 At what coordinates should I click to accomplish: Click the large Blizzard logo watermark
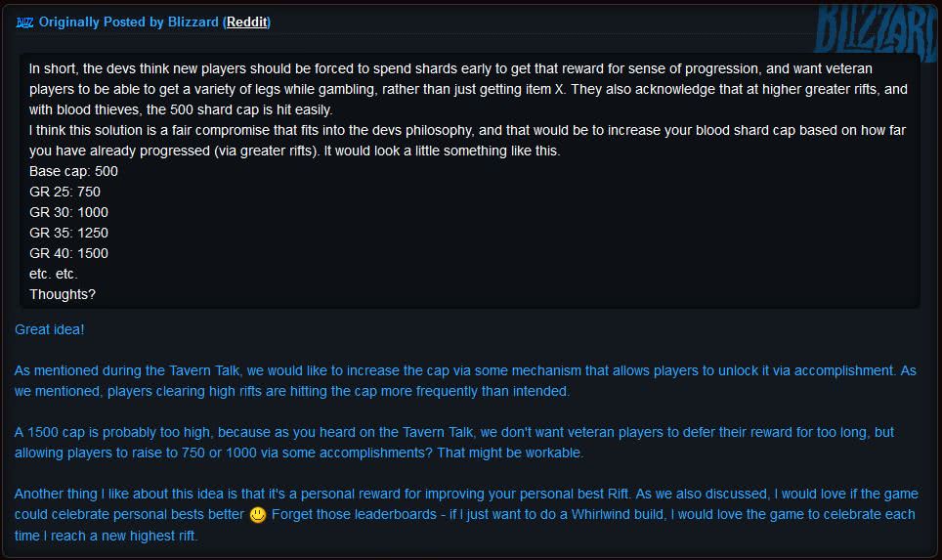tap(877, 32)
